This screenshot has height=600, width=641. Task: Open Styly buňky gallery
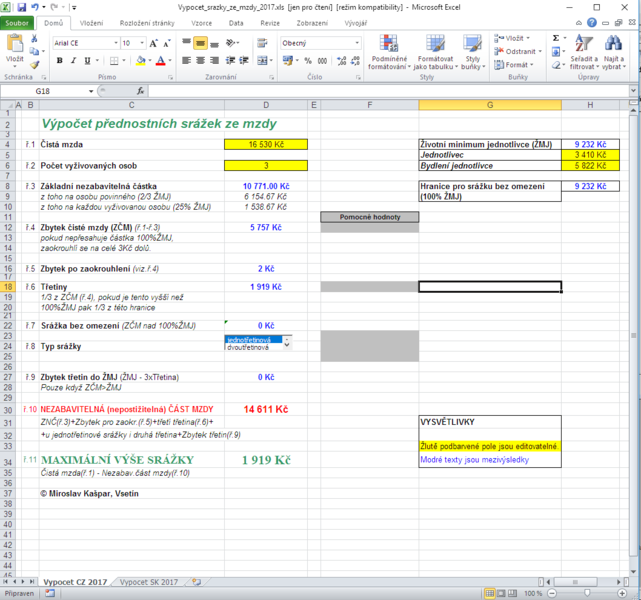point(473,52)
